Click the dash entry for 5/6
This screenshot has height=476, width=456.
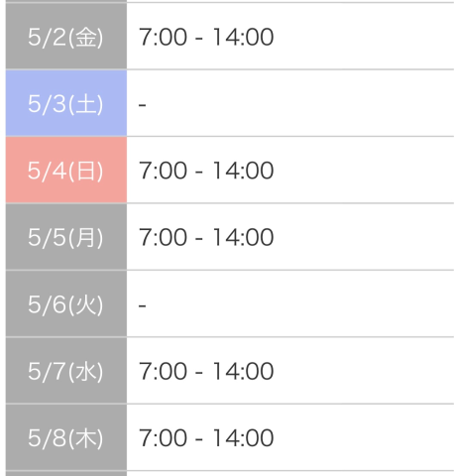coord(142,305)
